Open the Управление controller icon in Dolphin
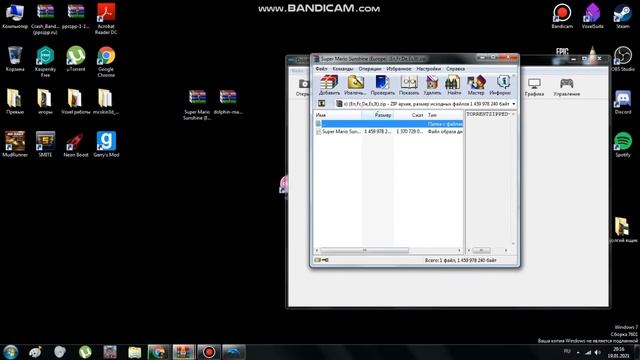The width and height of the screenshot is (640, 360). point(567,87)
